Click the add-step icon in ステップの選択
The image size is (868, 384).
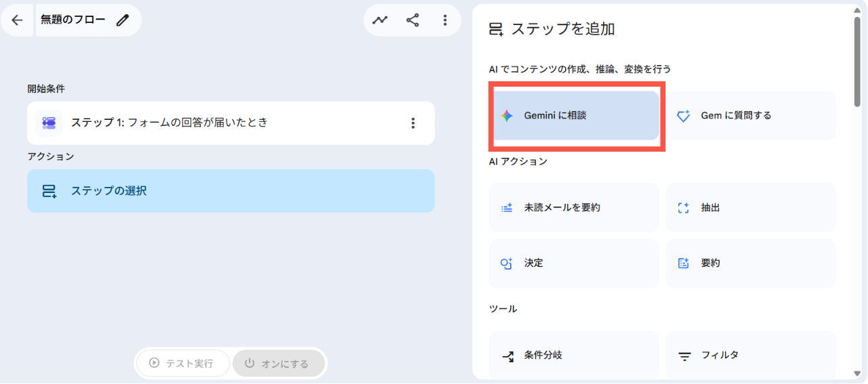point(49,191)
